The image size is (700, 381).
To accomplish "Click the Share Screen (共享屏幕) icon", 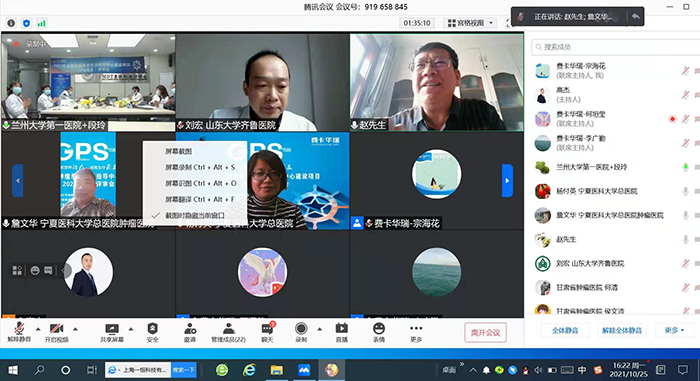I will (112, 333).
